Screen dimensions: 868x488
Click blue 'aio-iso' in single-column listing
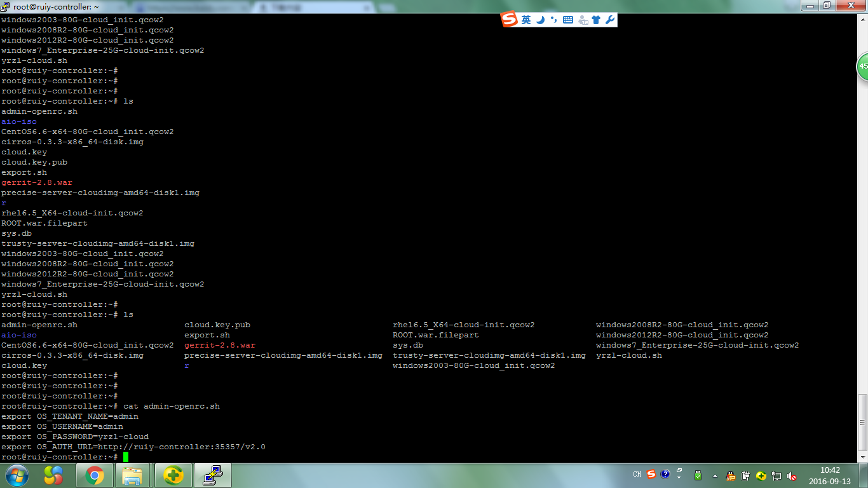pyautogui.click(x=19, y=121)
